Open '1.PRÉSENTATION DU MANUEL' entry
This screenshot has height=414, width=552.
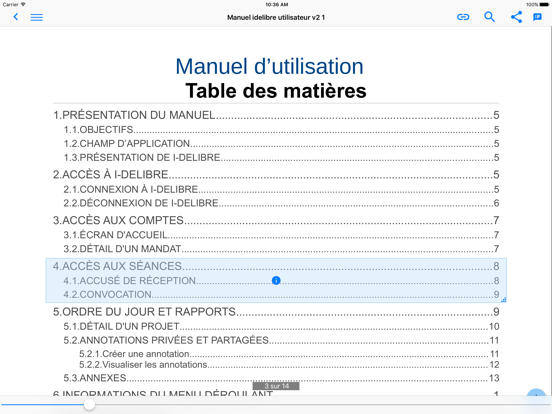tap(276, 115)
